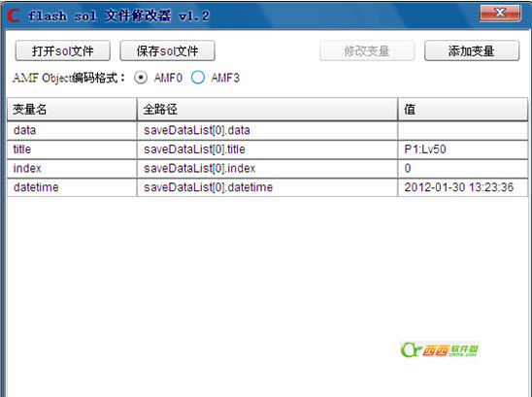Select the data variable row
Image resolution: width=532 pixels, height=397 pixels.
pyautogui.click(x=267, y=130)
